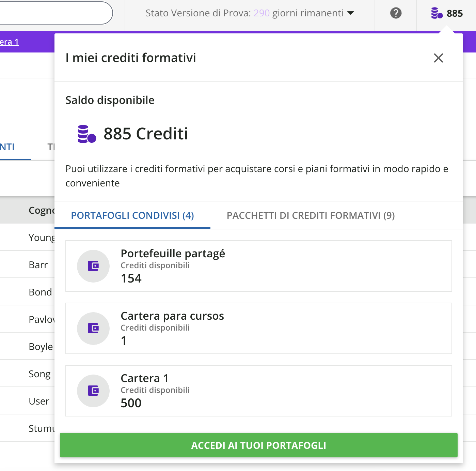
Task: Open the 'era 1' link in the purple banner
Action: (x=10, y=42)
